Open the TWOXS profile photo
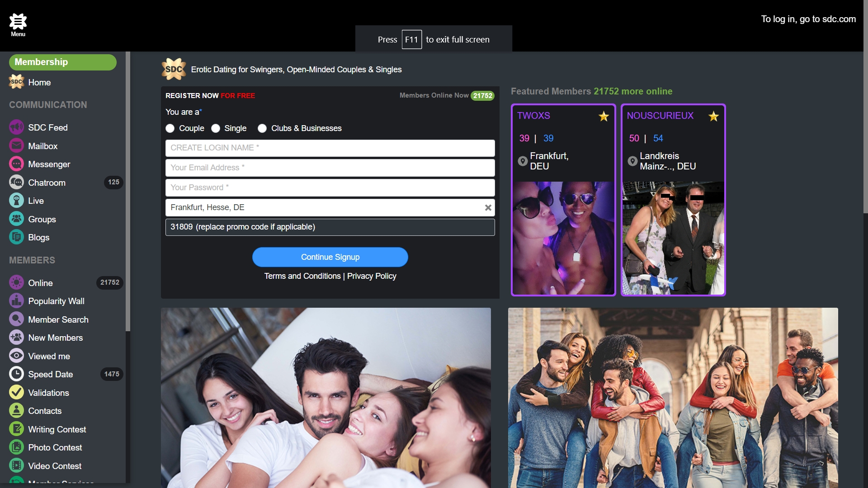Viewport: 868px width, 488px height. pos(563,238)
